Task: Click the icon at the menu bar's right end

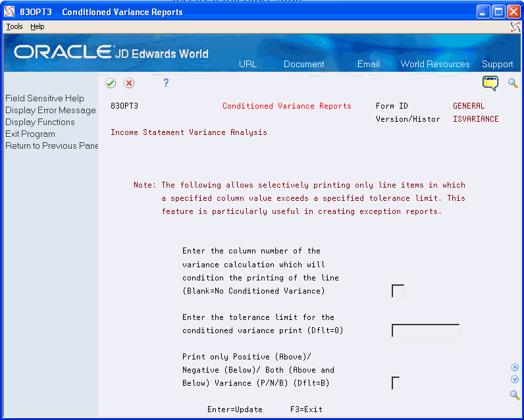Action: point(515,27)
